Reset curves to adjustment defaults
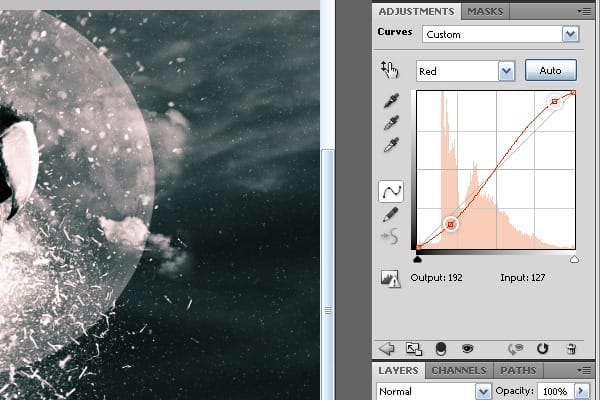The height and width of the screenshot is (400, 600). click(543, 348)
